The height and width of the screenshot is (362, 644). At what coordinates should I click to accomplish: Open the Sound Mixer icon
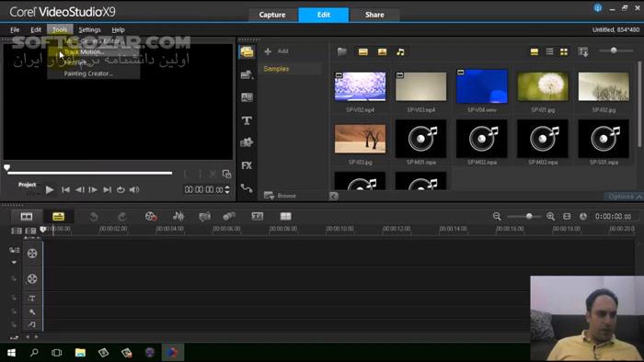coord(178,217)
